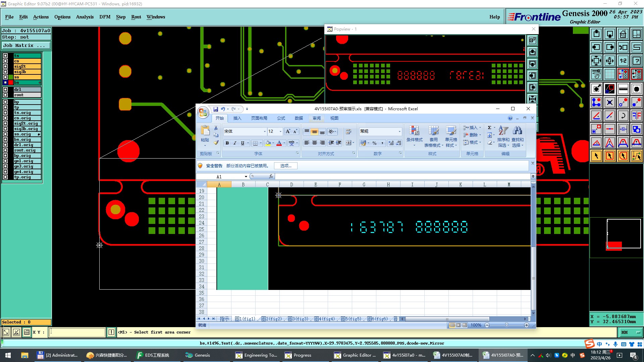
Task: Click the question mark help icon in toolbar
Action: (636, 61)
